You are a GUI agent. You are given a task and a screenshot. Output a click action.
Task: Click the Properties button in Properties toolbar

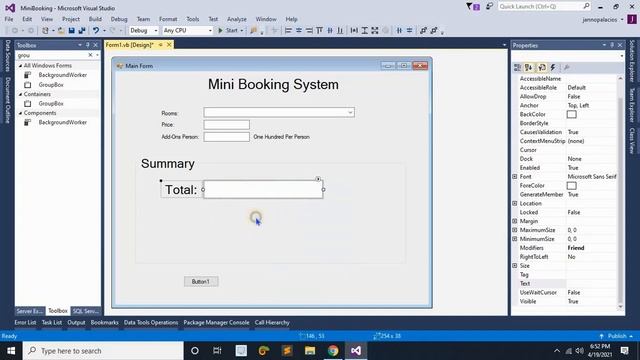coord(542,67)
